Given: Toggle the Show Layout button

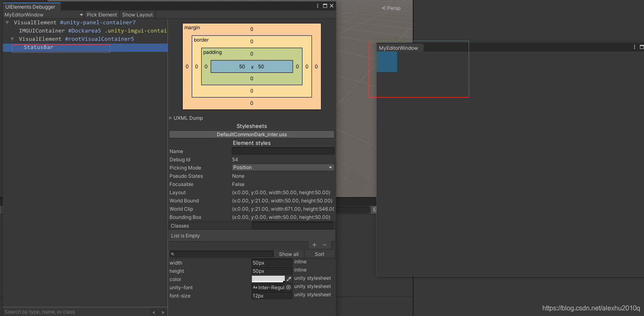Looking at the screenshot, I should click(137, 14).
